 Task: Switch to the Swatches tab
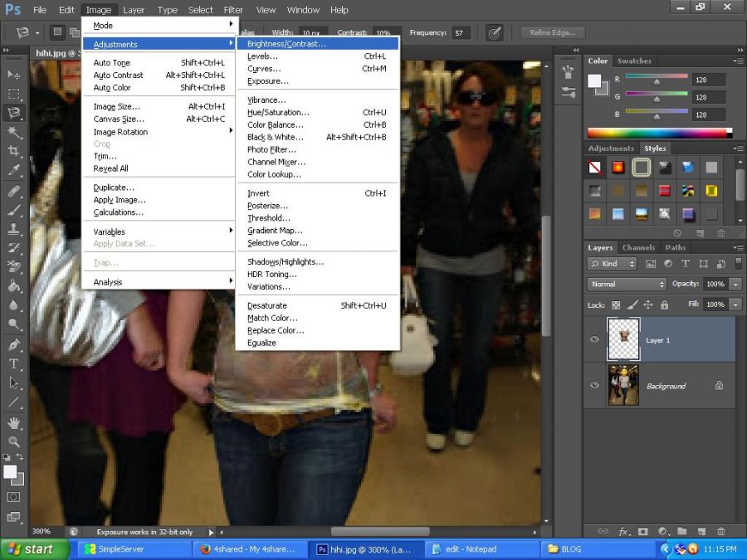(x=634, y=61)
